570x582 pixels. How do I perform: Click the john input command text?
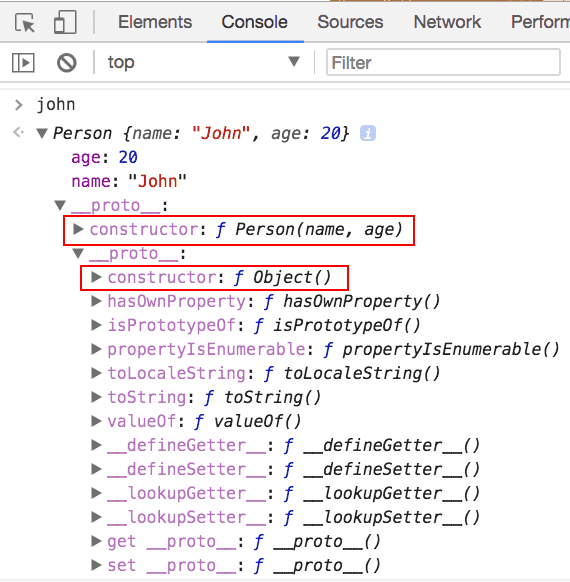[x=56, y=105]
